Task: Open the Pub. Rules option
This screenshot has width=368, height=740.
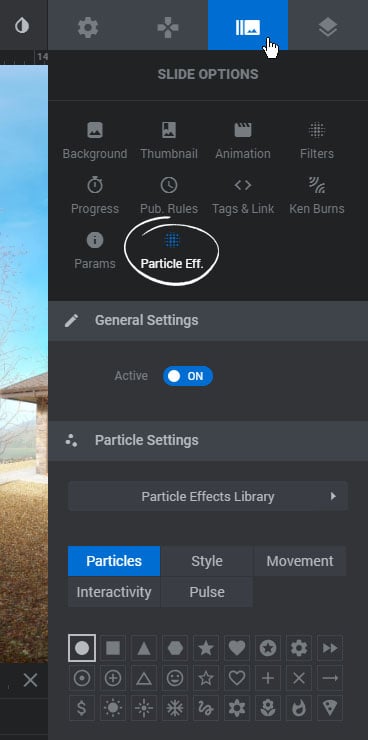Action: click(169, 196)
